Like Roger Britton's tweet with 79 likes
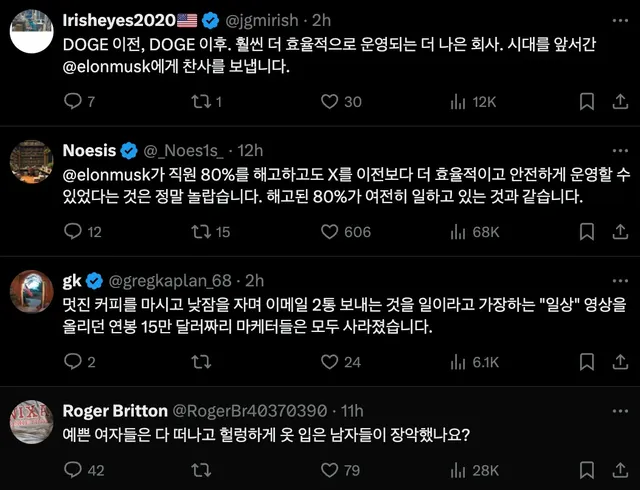Viewport: 640px width, 490px height. click(x=328, y=470)
